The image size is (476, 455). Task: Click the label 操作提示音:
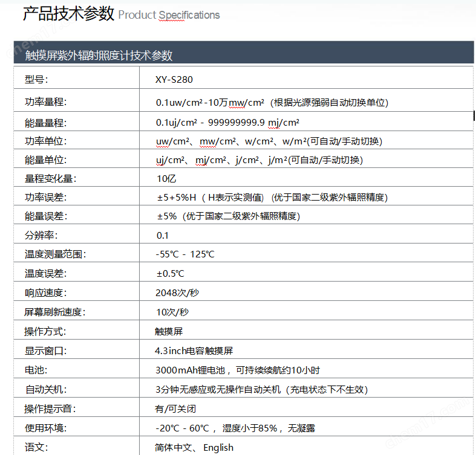pos(50,409)
